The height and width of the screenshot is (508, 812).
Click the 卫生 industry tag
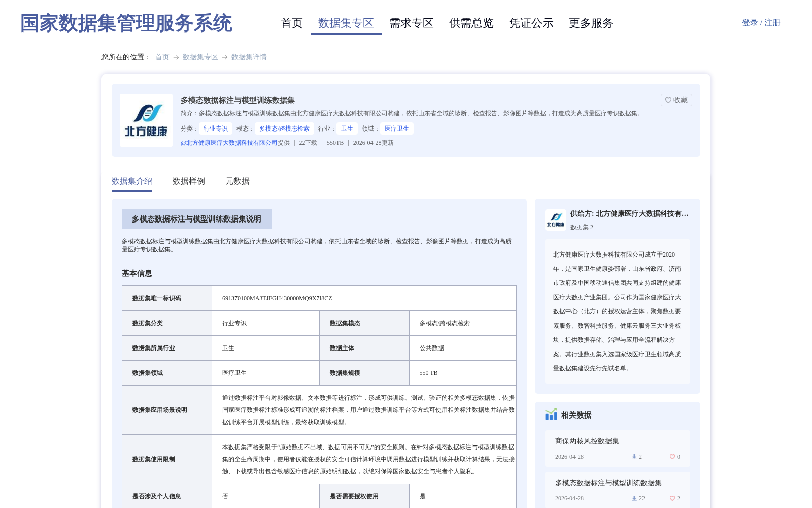tap(347, 129)
